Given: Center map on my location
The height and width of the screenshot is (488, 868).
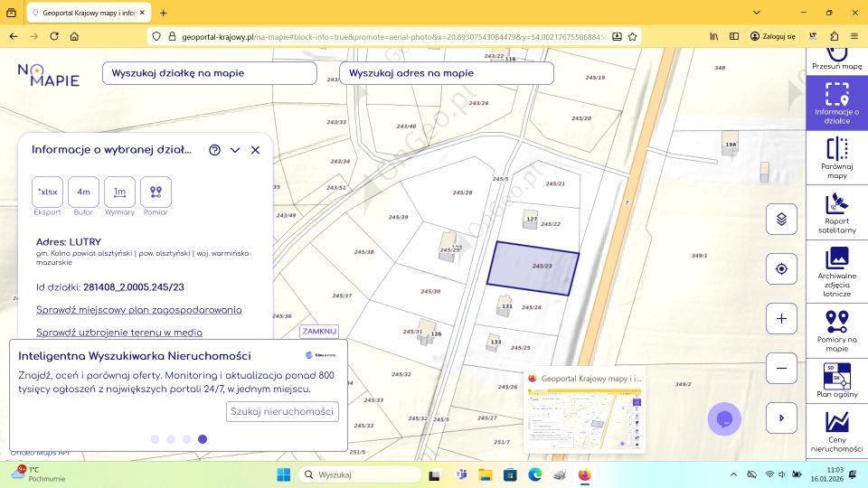Looking at the screenshot, I should [x=781, y=268].
